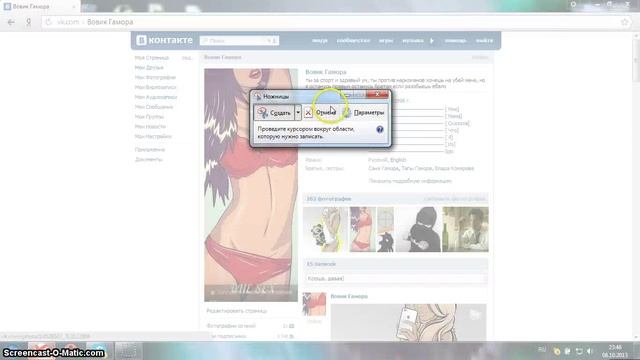The width and height of the screenshot is (640, 360).
Task: Click the music play arrow in VK header
Action: click(x=432, y=41)
